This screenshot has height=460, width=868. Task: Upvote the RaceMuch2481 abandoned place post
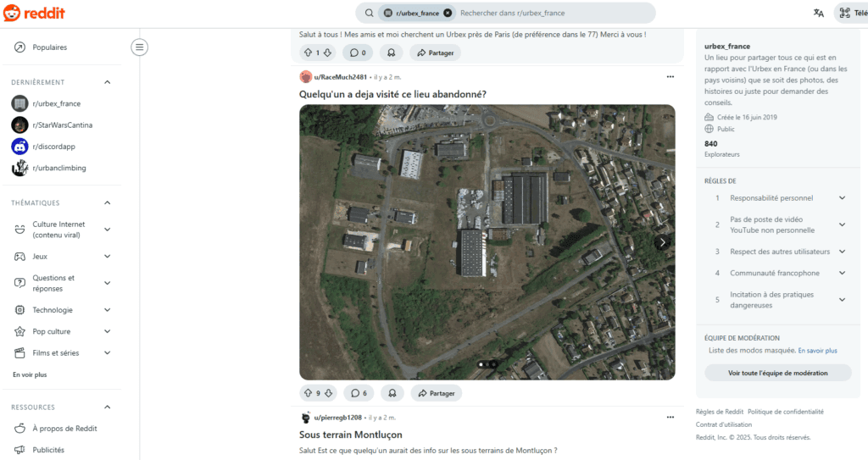coord(309,393)
